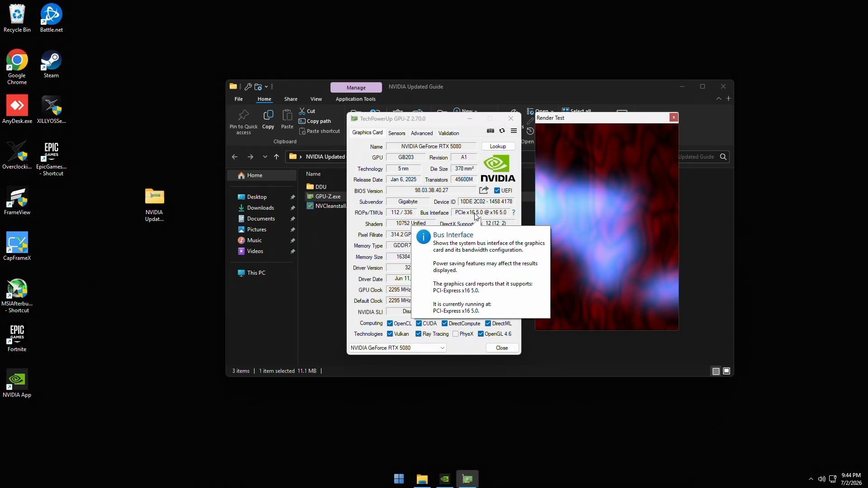Screen dimensions: 868x488
Task: Toggle the Ray Tracing checkbox
Action: coord(418,334)
